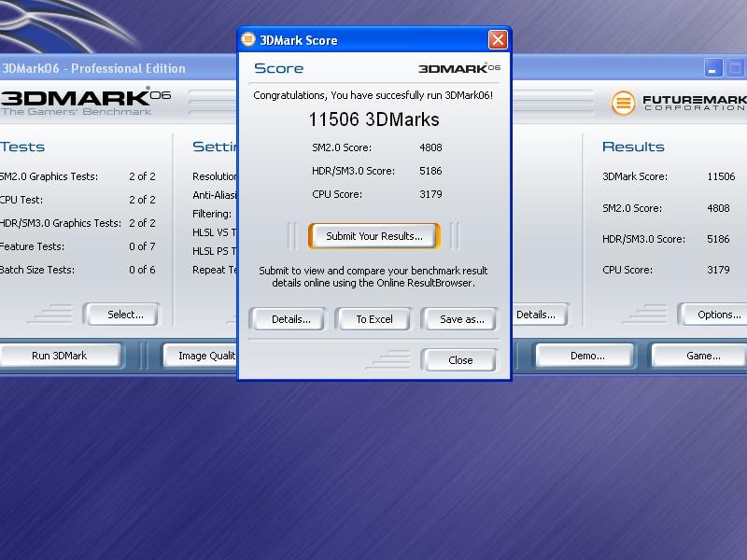
Task: Click the Futuremark Corporation logo icon
Action: point(623,103)
